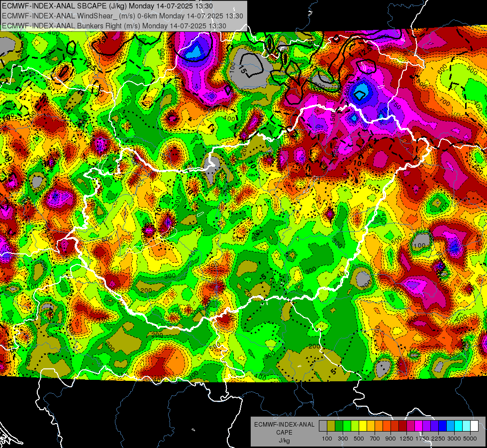Choose the pure yellow 500 legend swatch
The image size is (487, 448).
click(x=363, y=426)
